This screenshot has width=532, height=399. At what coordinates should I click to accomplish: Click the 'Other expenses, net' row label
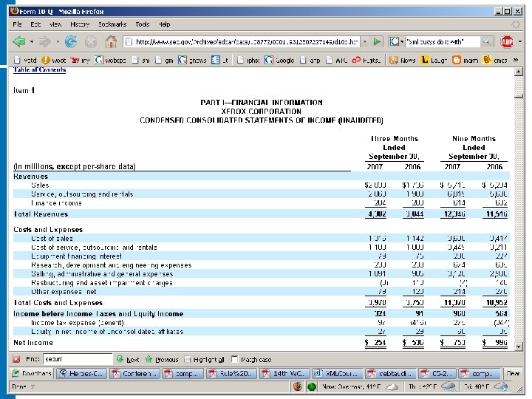pos(64,292)
